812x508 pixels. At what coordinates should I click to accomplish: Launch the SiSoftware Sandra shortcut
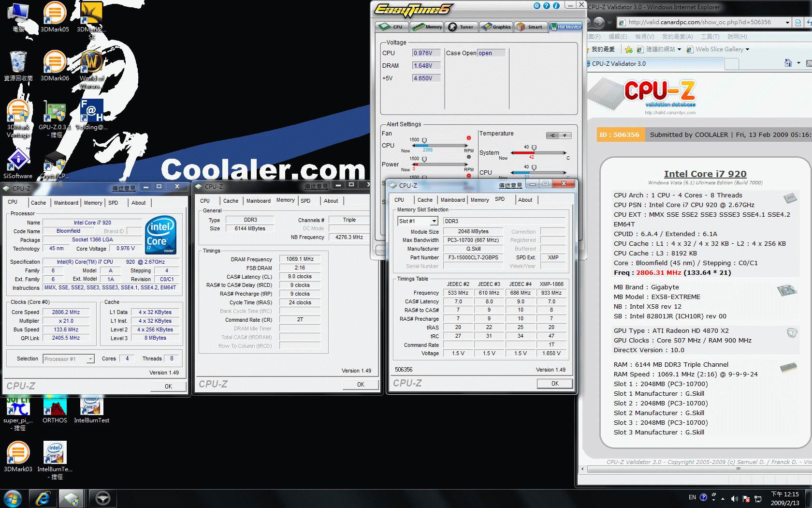18,164
